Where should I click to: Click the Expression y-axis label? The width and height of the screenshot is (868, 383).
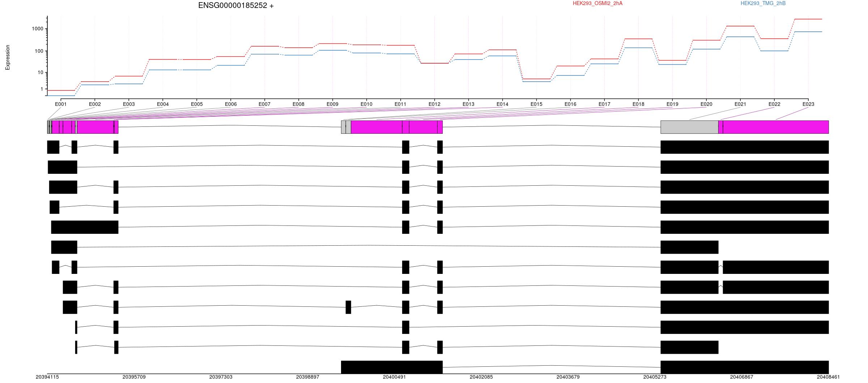[x=8, y=57]
